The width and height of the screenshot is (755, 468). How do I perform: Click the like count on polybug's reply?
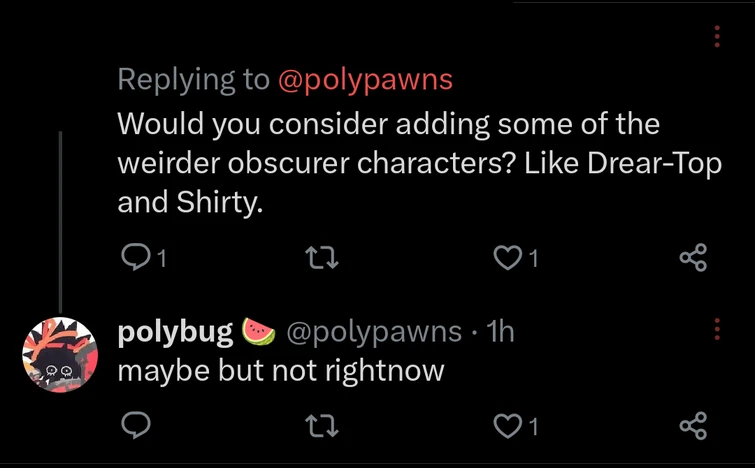tap(533, 428)
